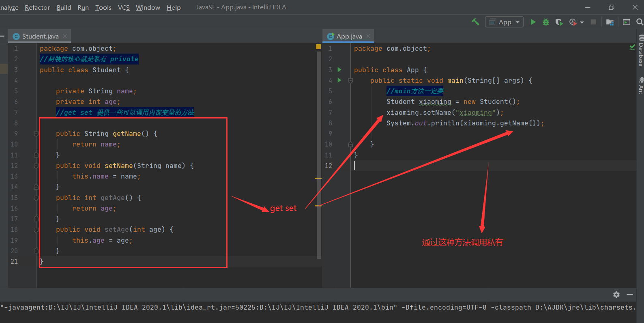Collapse the getAge() method fold marker
The width and height of the screenshot is (644, 323).
tap(36, 198)
